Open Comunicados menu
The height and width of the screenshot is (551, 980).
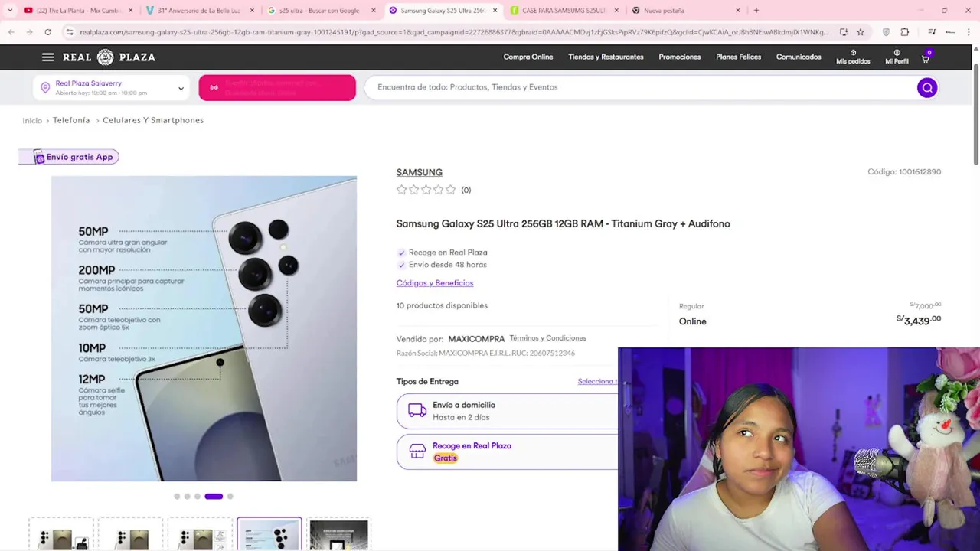[x=799, y=57]
